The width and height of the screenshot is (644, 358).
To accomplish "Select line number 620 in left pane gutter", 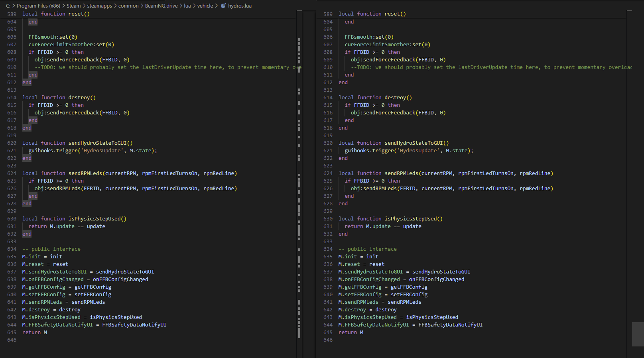I will [x=12, y=143].
